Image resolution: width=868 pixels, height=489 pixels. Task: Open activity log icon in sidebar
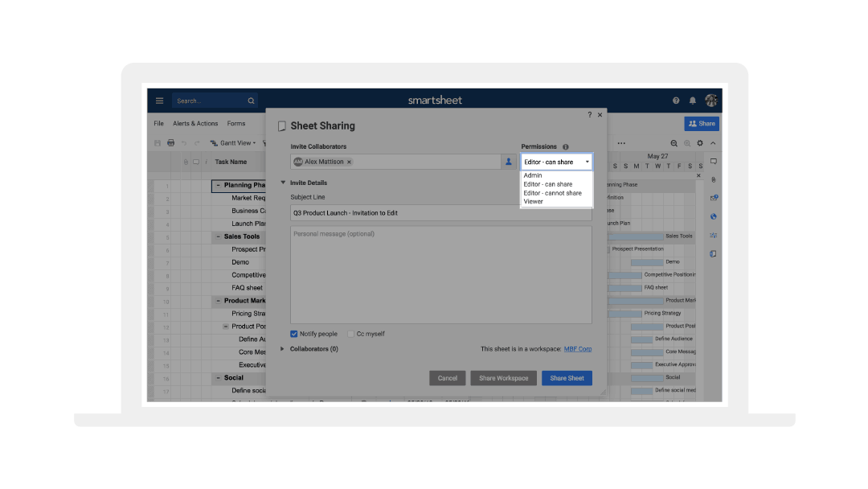(x=713, y=236)
